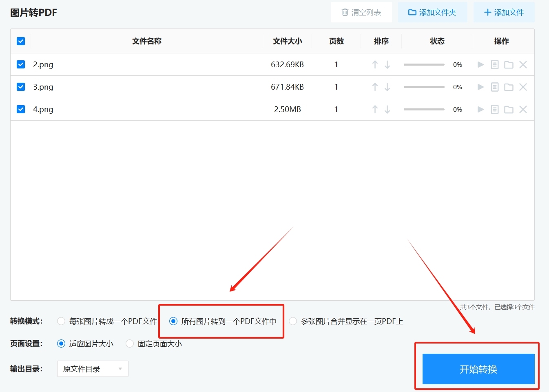Move 3.png up with the up arrow
Image resolution: width=549 pixels, height=392 pixels.
(x=374, y=87)
